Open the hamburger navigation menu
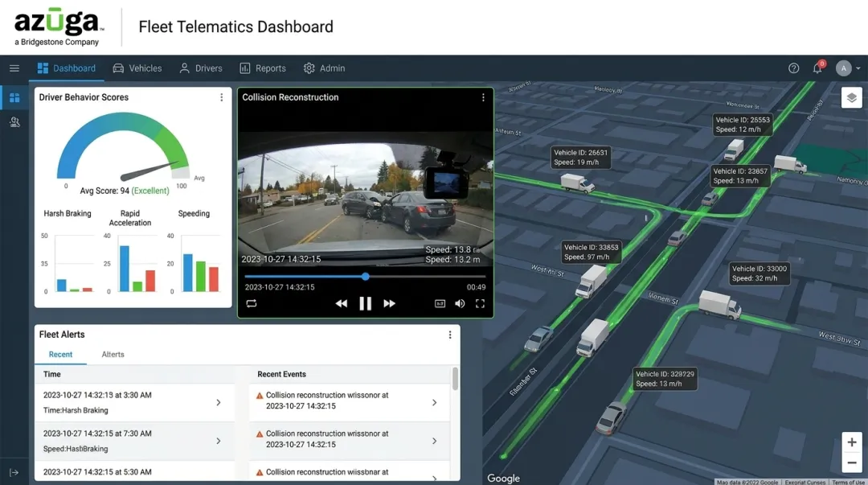868x485 pixels. coord(14,68)
